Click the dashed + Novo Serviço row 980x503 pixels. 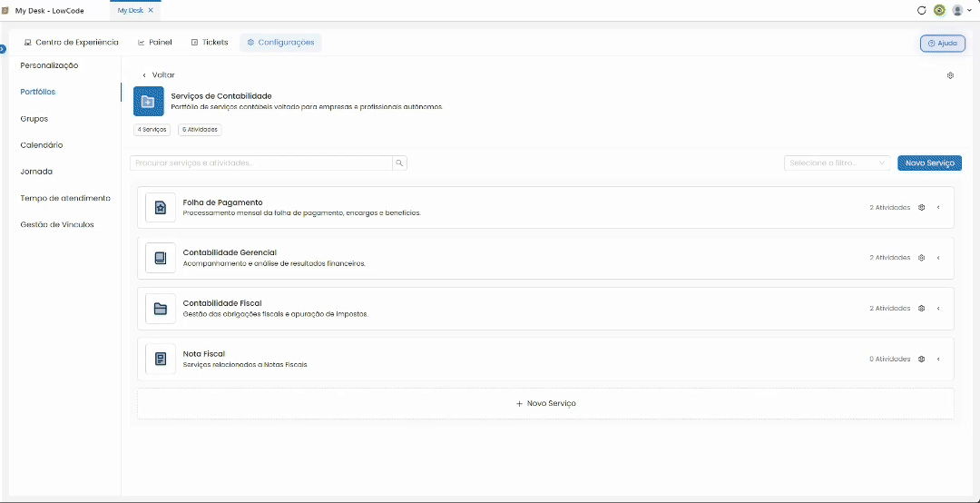[545, 403]
